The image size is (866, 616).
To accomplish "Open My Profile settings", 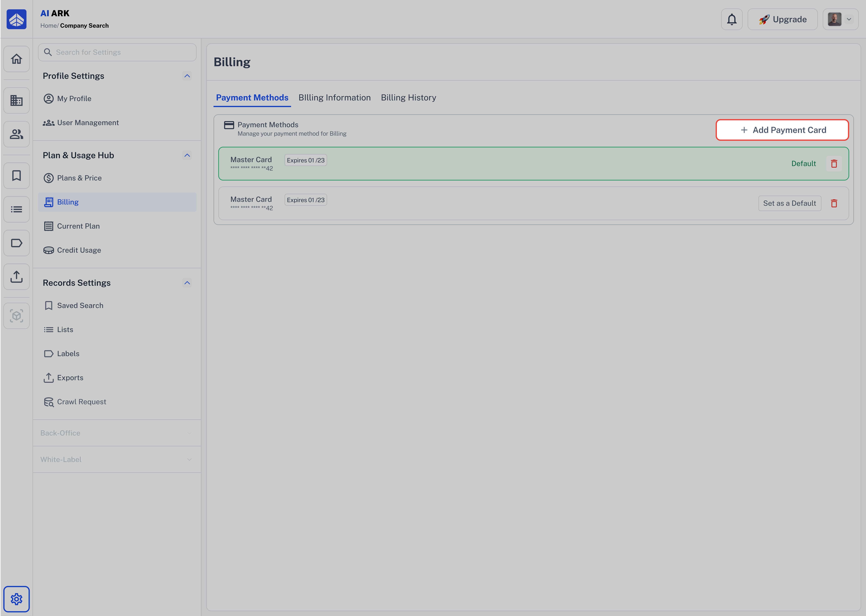I will [x=117, y=99].
